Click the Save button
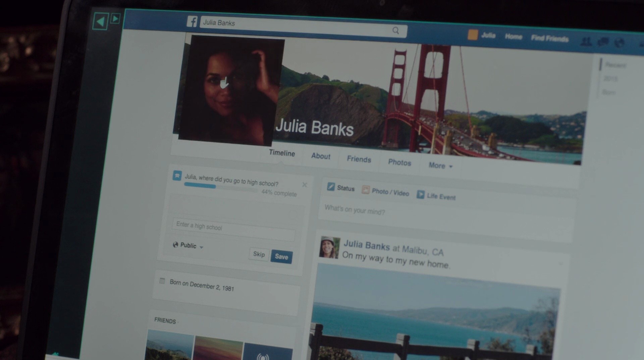The height and width of the screenshot is (360, 644). tap(281, 257)
